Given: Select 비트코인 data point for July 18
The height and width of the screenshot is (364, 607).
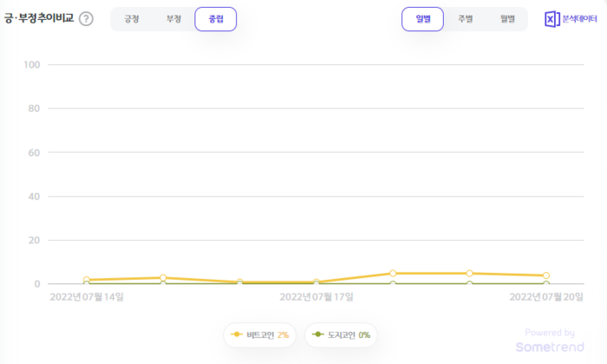Looking at the screenshot, I should click(x=393, y=273).
